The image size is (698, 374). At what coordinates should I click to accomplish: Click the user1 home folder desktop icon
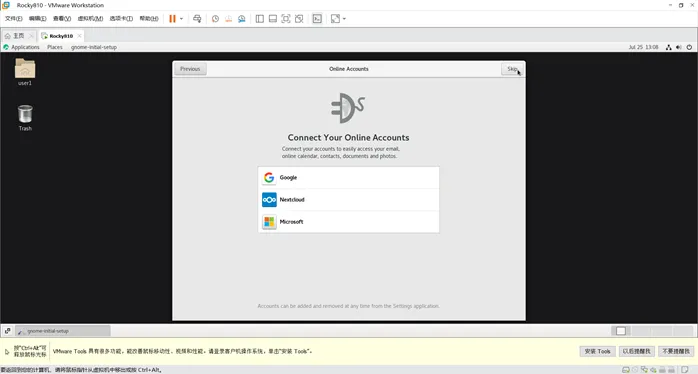[25, 72]
